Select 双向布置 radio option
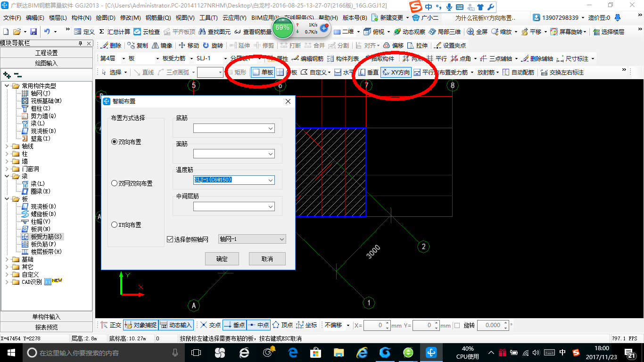The width and height of the screenshot is (644, 362). [x=126, y=142]
